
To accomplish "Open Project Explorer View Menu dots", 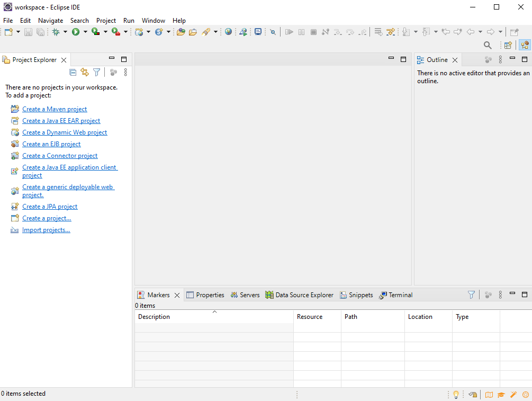I will [x=125, y=72].
